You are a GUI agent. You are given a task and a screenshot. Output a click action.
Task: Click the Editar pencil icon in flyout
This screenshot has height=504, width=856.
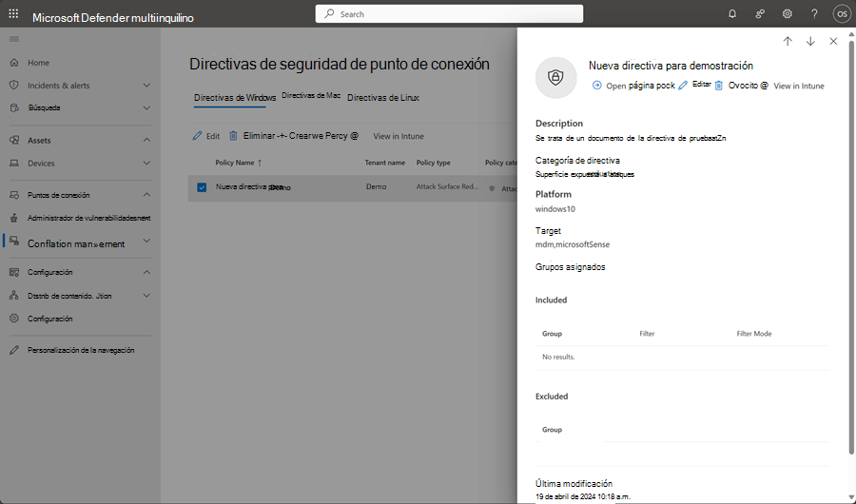(x=683, y=86)
